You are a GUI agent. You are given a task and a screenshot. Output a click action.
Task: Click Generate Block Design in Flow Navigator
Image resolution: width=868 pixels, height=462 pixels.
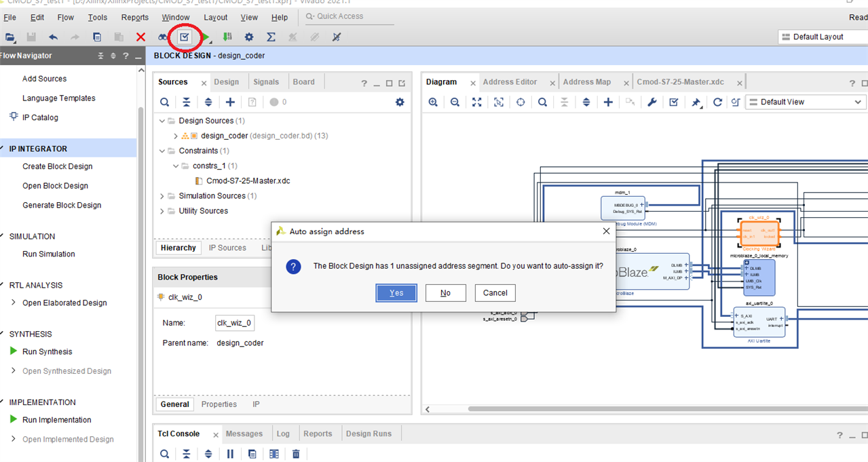tap(62, 205)
